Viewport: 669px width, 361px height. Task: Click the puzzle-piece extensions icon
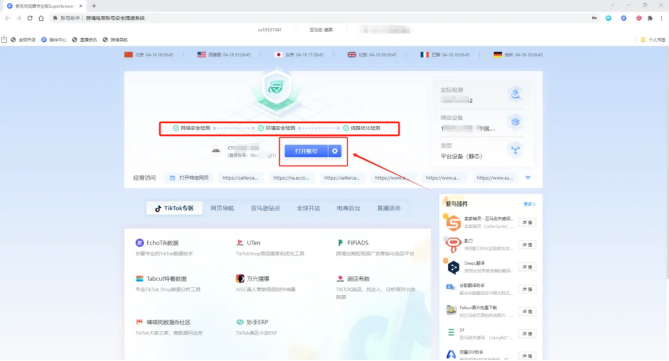point(650,18)
